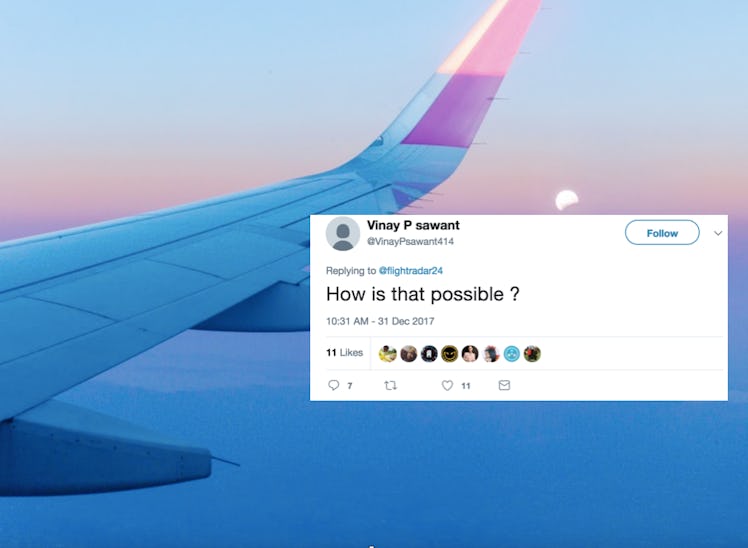This screenshot has height=548, width=748.
Task: Click the last liker avatar with red flowers
Action: pyautogui.click(x=532, y=353)
